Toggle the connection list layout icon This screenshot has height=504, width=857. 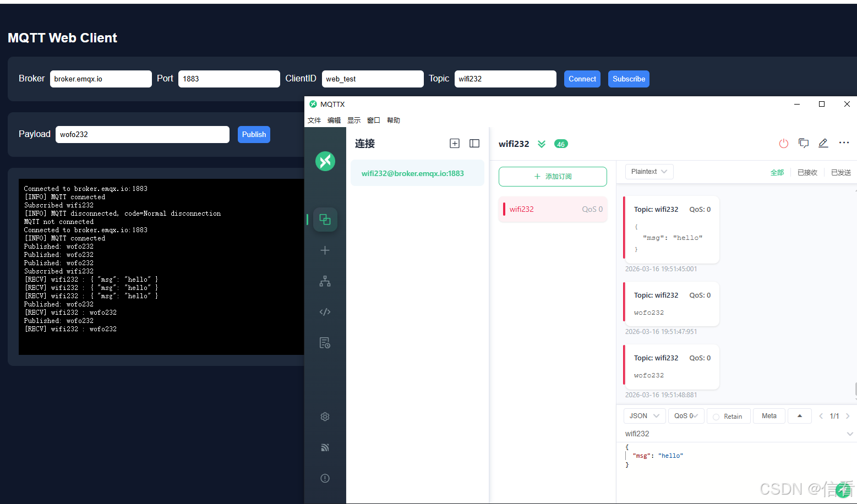click(474, 144)
